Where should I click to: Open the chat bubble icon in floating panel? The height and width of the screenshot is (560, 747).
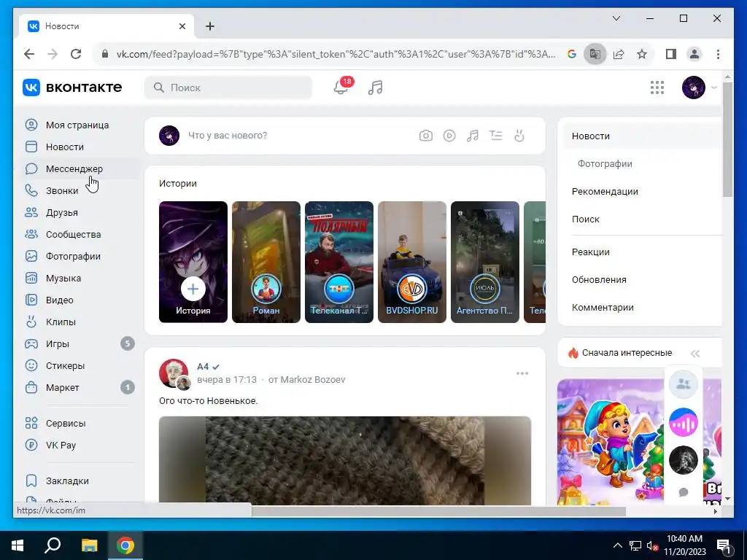click(683, 492)
